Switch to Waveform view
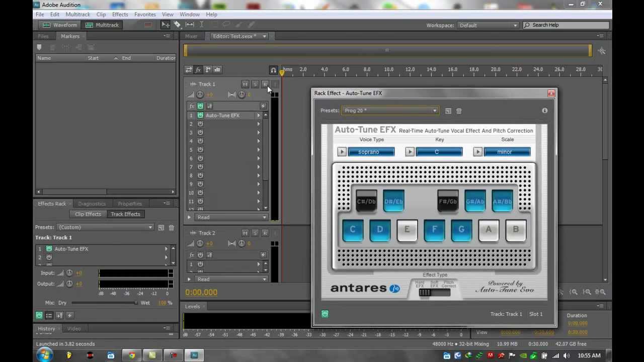Viewport: 644px width, 362px height. [x=60, y=25]
